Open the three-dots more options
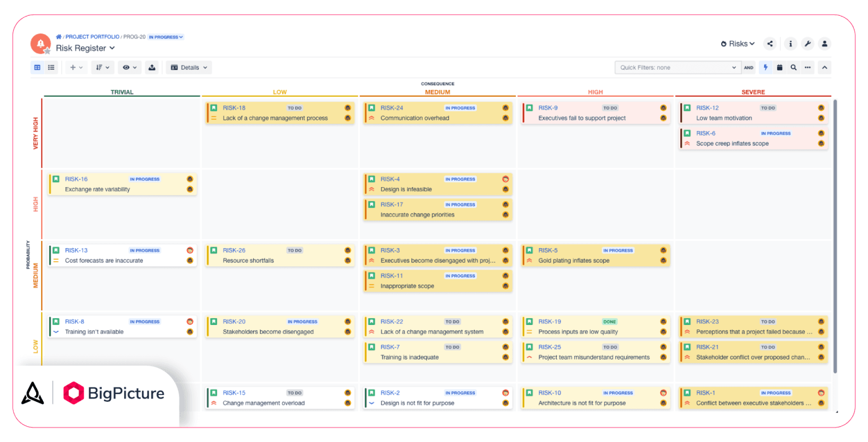This screenshot has height=442, width=868. (x=808, y=67)
